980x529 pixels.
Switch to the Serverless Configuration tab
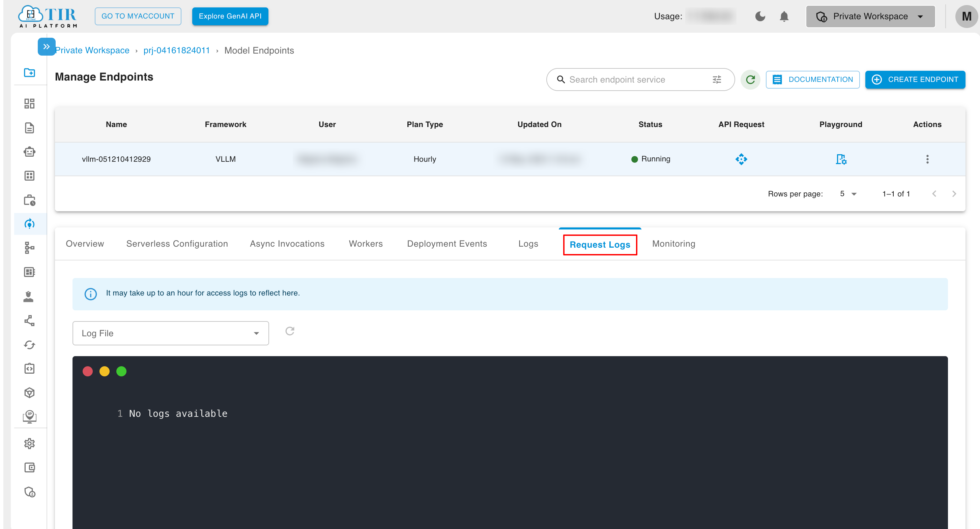[x=177, y=244]
